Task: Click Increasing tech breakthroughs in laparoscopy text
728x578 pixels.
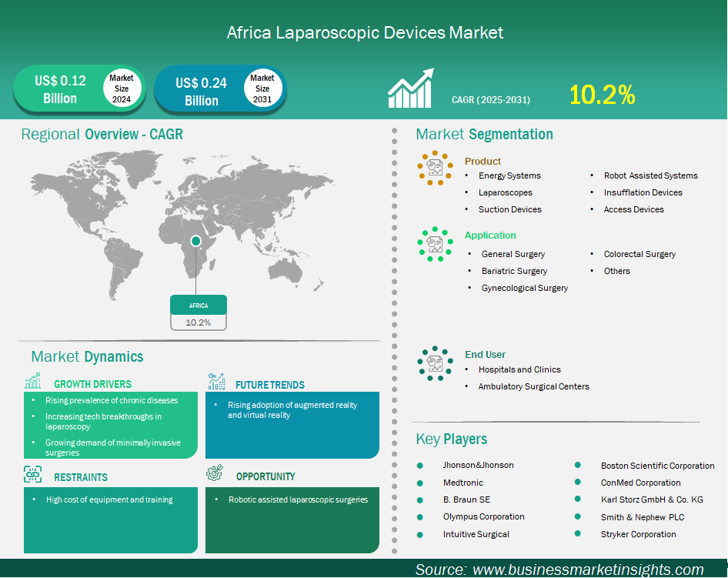Action: pyautogui.click(x=104, y=422)
